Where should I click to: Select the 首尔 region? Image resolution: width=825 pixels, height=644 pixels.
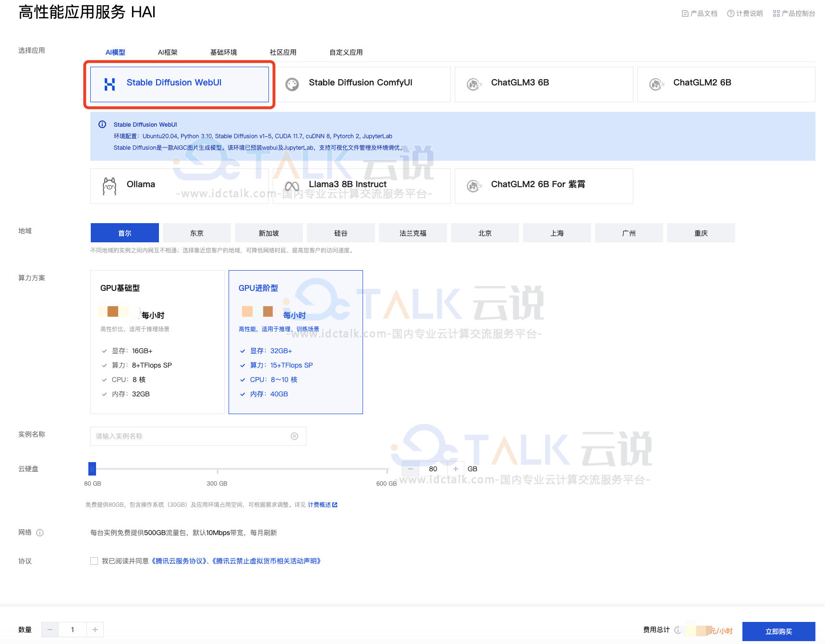coord(125,233)
